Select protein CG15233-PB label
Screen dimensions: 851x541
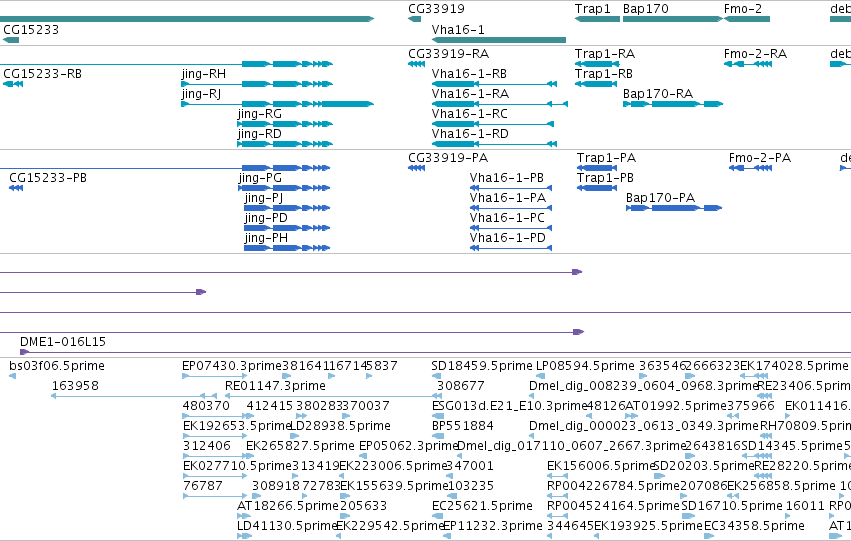48,178
